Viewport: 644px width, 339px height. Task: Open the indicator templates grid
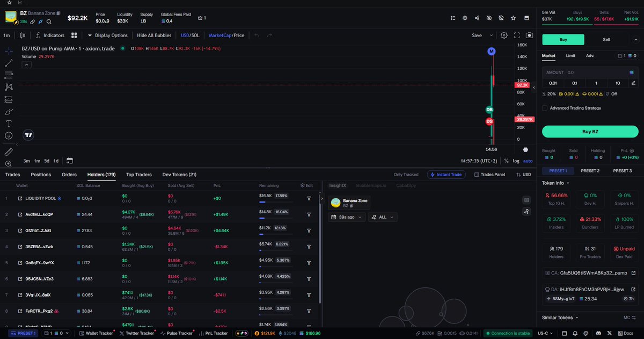[x=75, y=35]
